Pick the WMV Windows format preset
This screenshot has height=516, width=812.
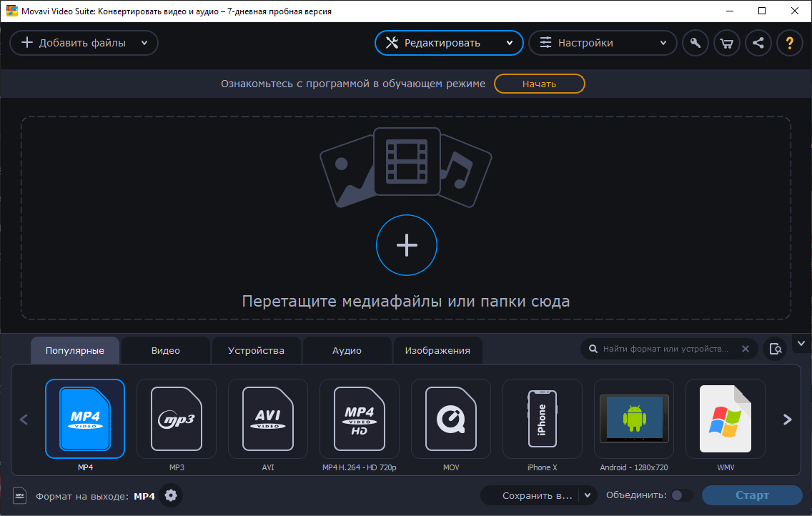coord(726,419)
